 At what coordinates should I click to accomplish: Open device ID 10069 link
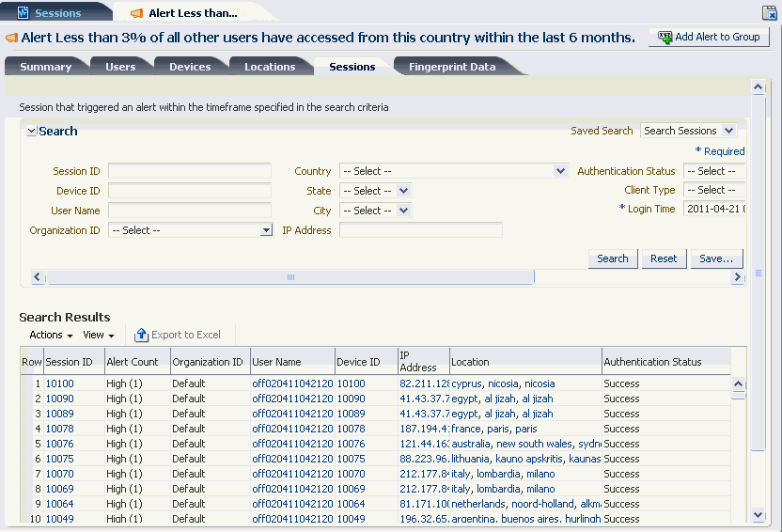click(x=352, y=488)
